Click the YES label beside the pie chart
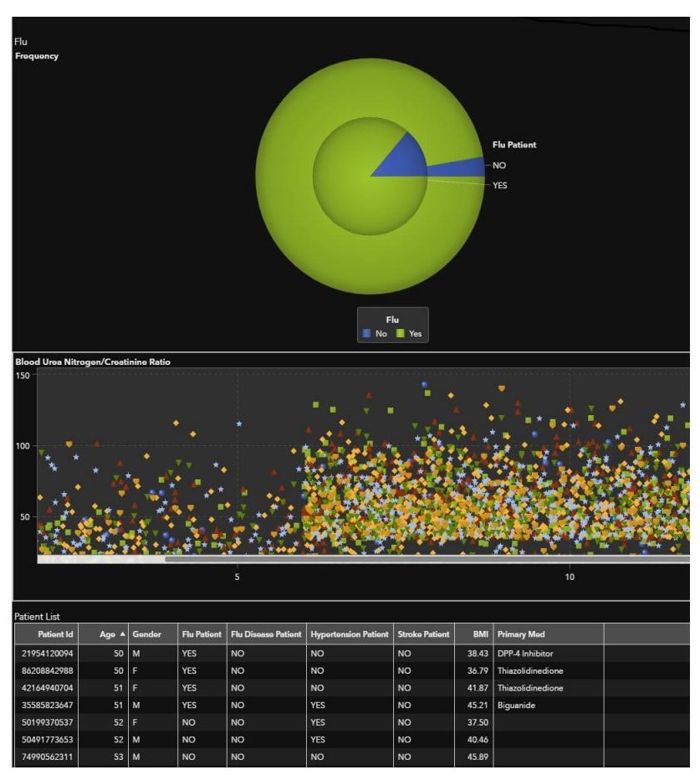Viewport: 700px width, 780px height. (499, 186)
